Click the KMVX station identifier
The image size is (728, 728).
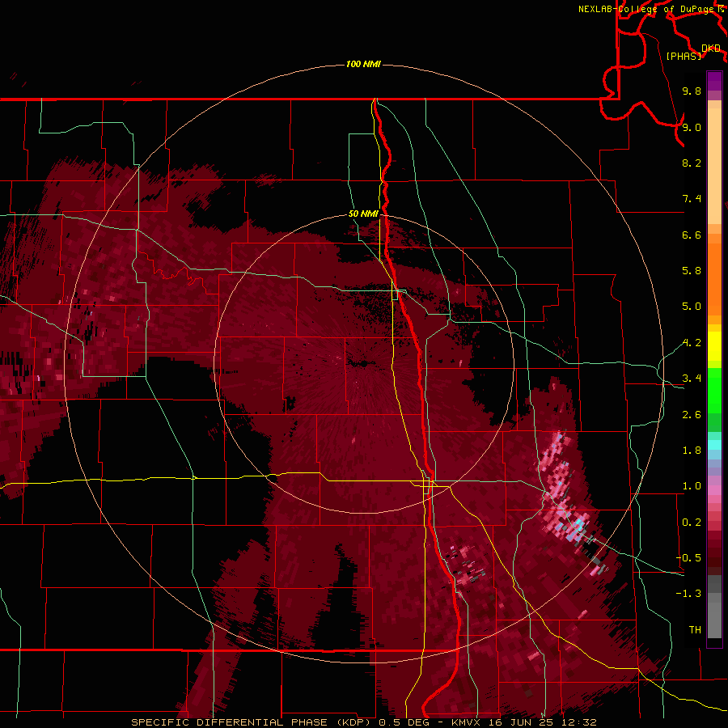tap(466, 722)
